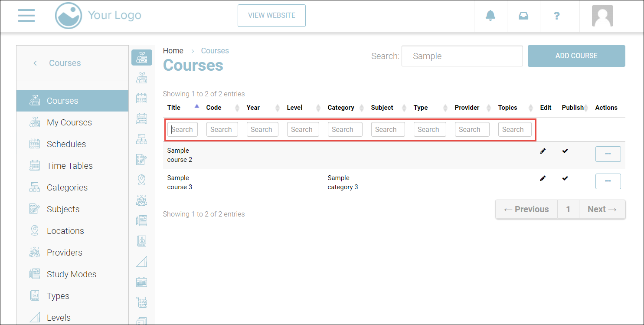The width and height of the screenshot is (644, 325).
Task: Click the help question mark icon
Action: pos(557,16)
